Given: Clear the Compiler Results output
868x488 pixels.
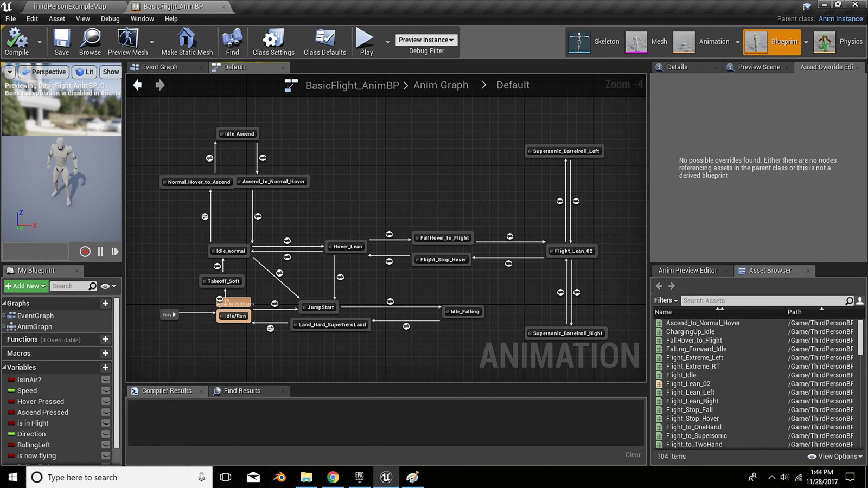Looking at the screenshot, I should pos(633,454).
